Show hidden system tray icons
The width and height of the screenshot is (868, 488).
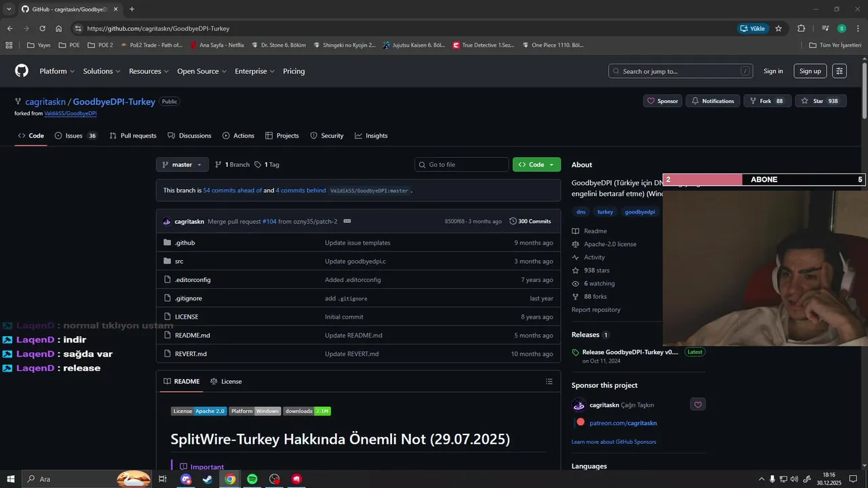[x=761, y=479]
